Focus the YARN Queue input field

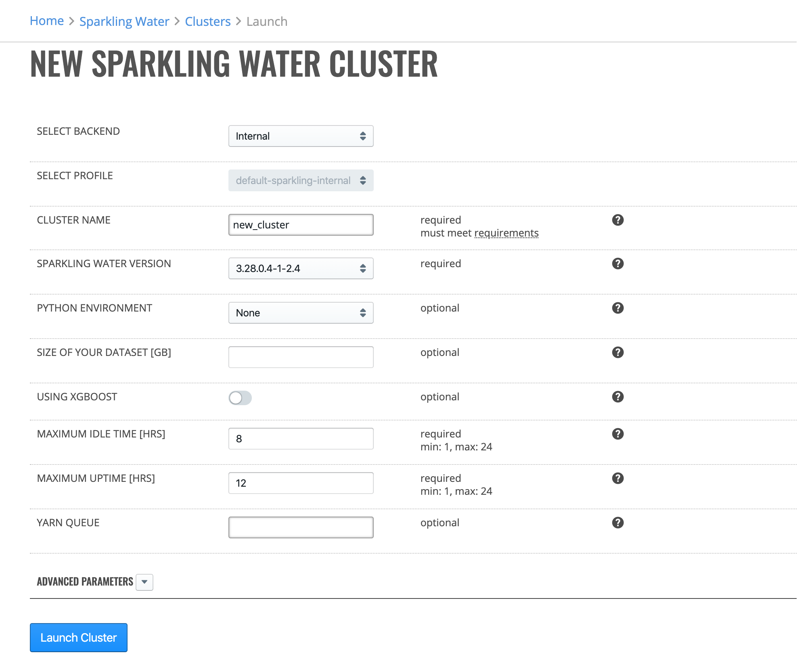pos(301,527)
